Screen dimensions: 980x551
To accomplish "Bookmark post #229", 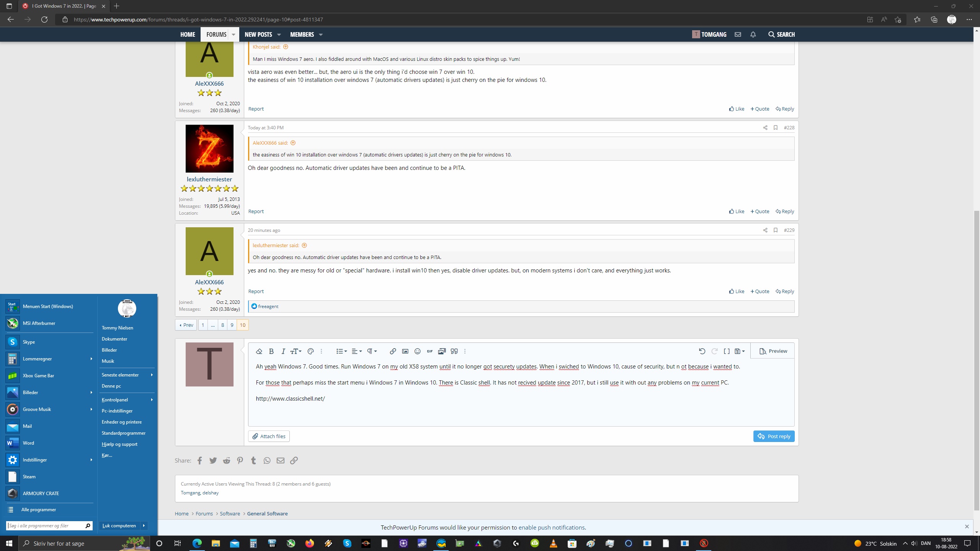I will (775, 230).
